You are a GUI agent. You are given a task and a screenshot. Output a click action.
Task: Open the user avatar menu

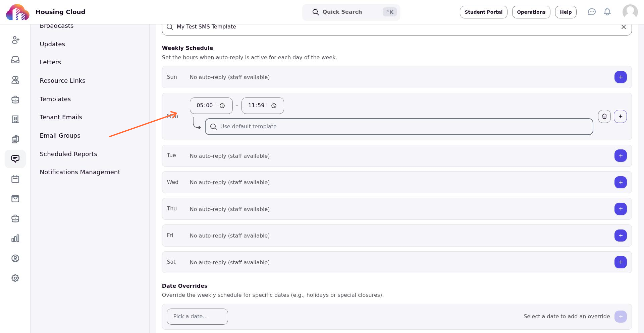point(630,12)
